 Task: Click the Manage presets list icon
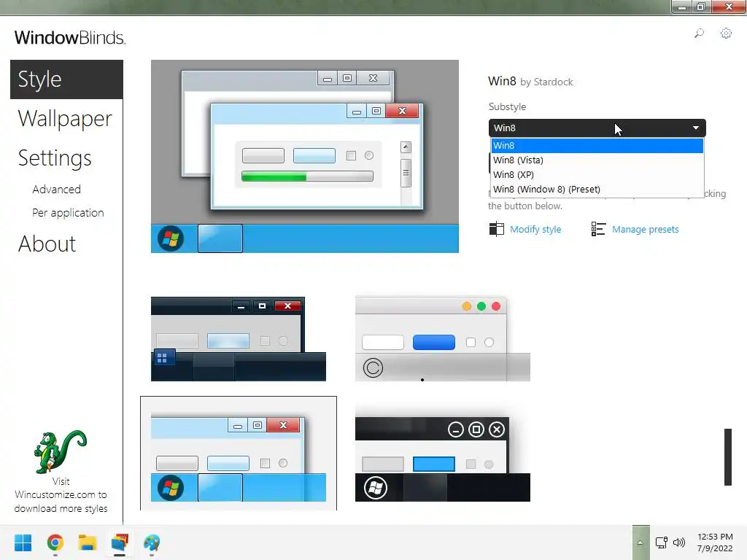coord(598,229)
